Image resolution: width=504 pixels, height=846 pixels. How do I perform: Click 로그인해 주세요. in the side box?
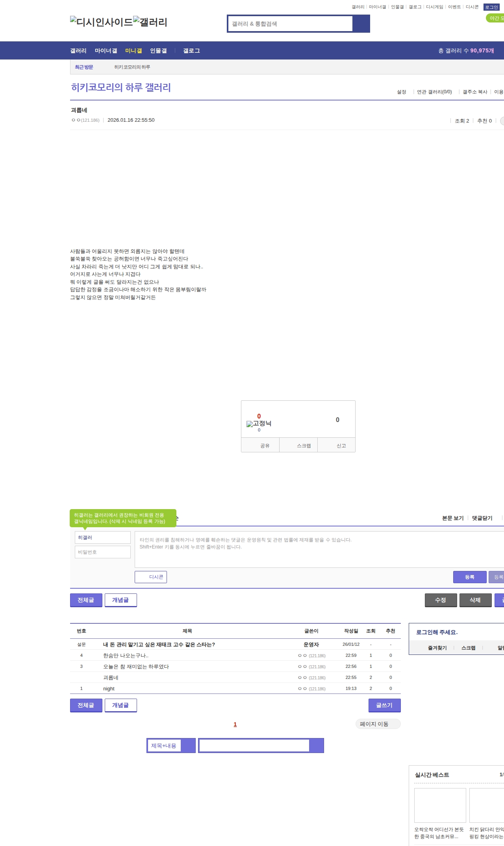coord(437,632)
